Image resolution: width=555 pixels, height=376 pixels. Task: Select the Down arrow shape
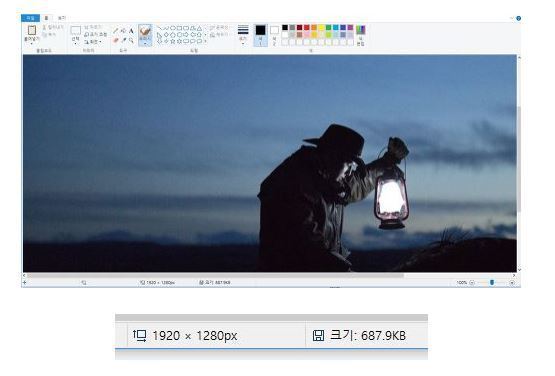click(159, 41)
